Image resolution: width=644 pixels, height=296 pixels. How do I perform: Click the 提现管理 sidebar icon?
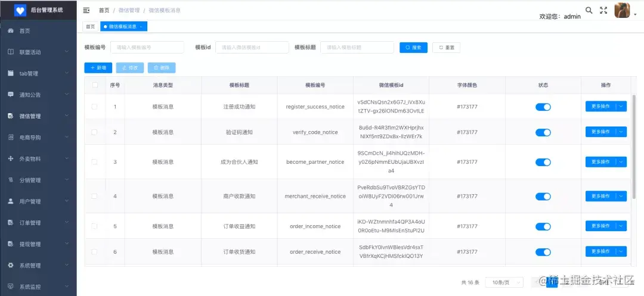[11, 244]
